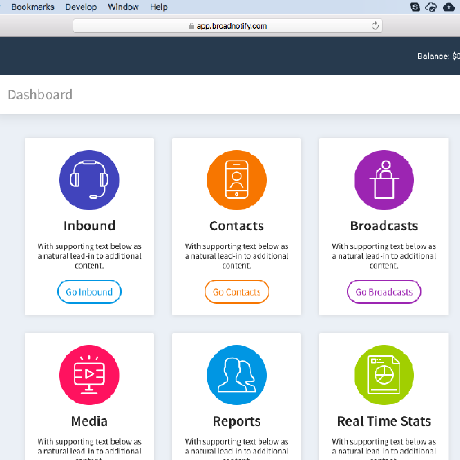Reload the page using the refresh icon
Screen dimensions: 460x460
coord(375,26)
